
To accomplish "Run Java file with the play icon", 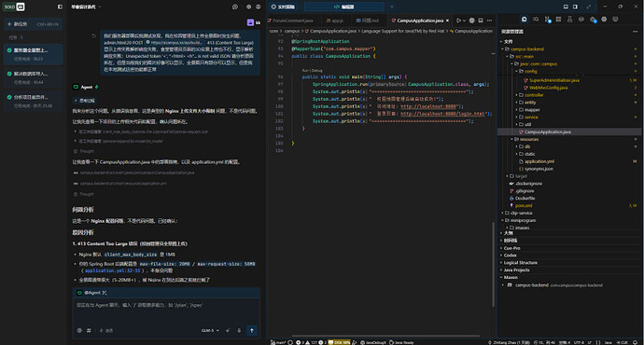I will pyautogui.click(x=459, y=21).
